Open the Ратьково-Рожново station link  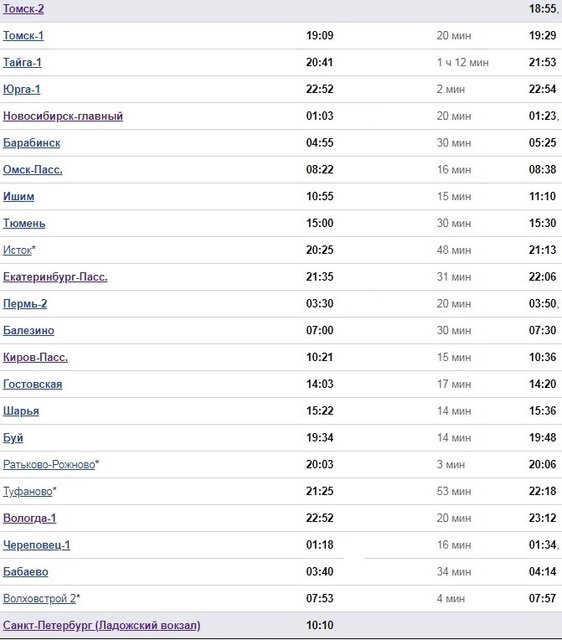(49, 464)
